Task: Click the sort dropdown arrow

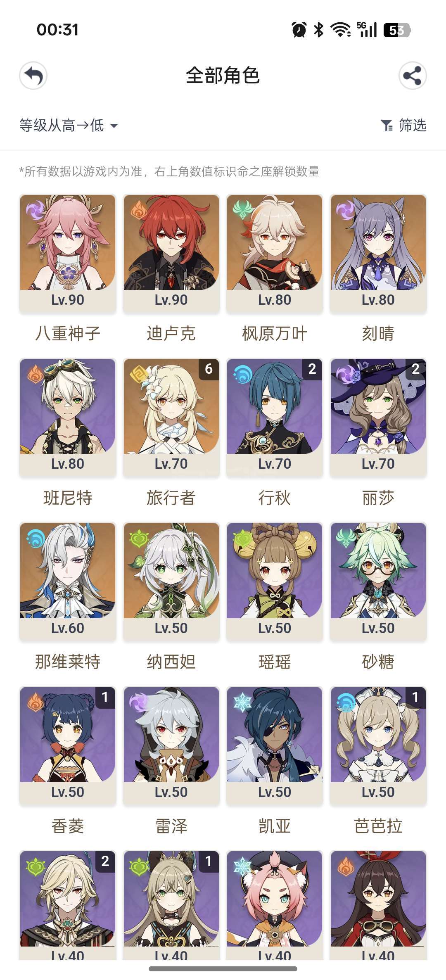Action: tap(114, 126)
